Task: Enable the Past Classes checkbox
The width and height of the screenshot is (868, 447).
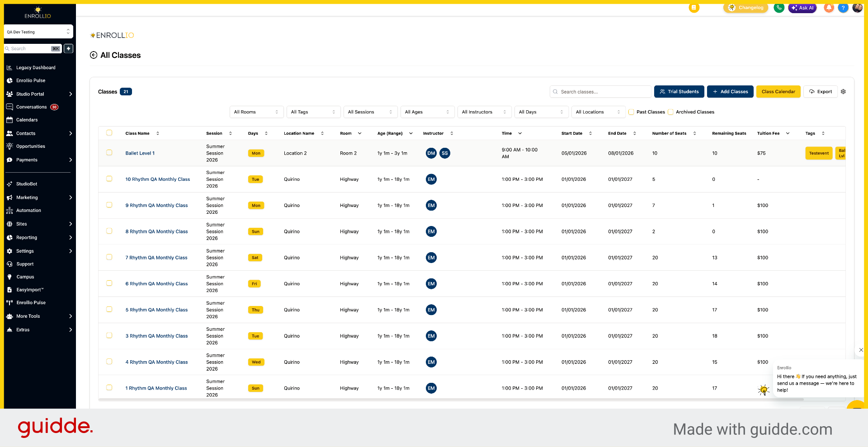Action: [x=631, y=112]
